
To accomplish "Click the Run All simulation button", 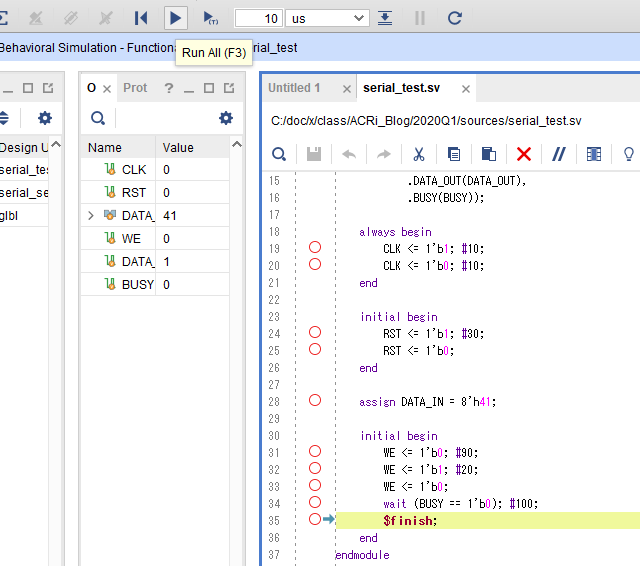I will click(175, 17).
